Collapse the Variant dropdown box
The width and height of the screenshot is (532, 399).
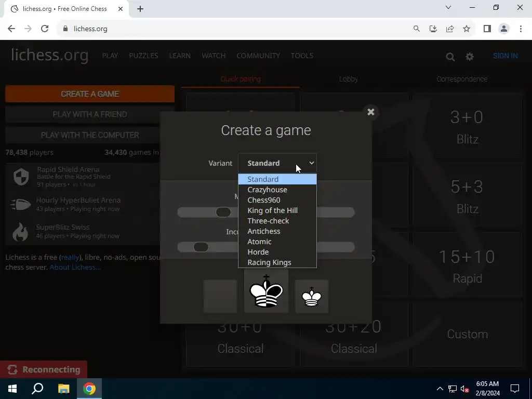pyautogui.click(x=277, y=163)
